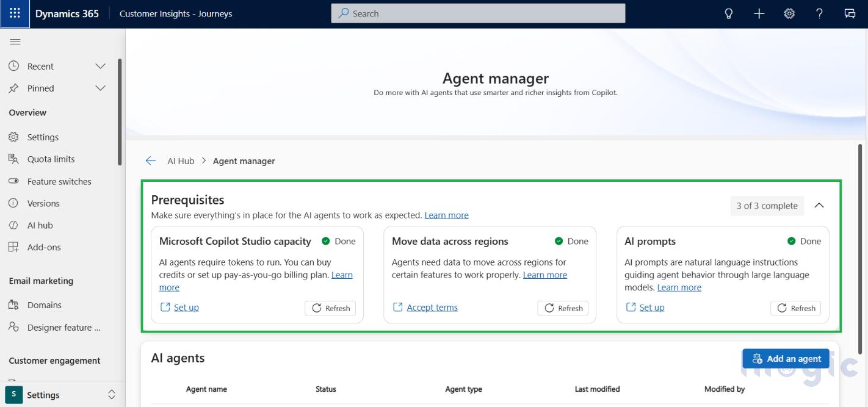Sort by Agent name column header
This screenshot has width=868, height=407.
click(x=206, y=389)
